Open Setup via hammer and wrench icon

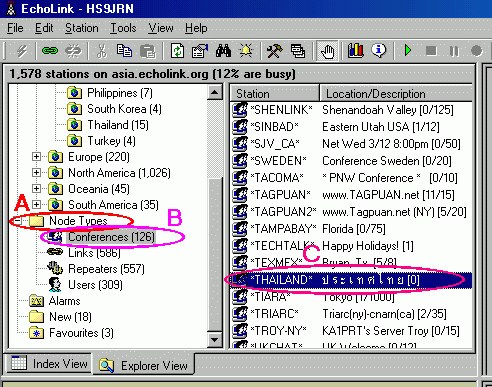coord(274,51)
